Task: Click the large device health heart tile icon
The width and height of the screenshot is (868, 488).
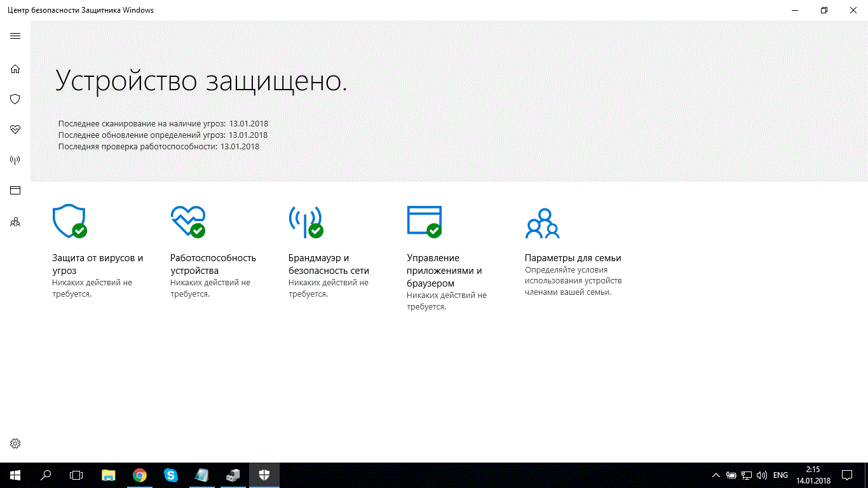Action: [187, 221]
